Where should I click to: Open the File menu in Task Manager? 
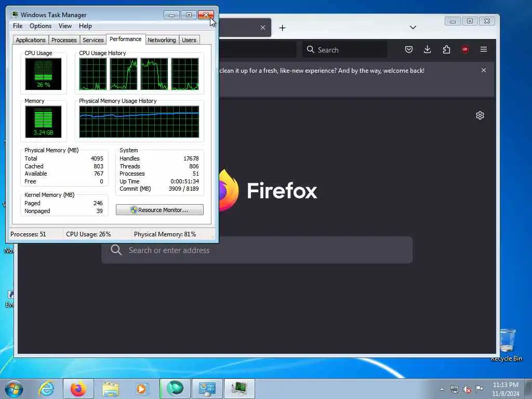click(x=18, y=26)
